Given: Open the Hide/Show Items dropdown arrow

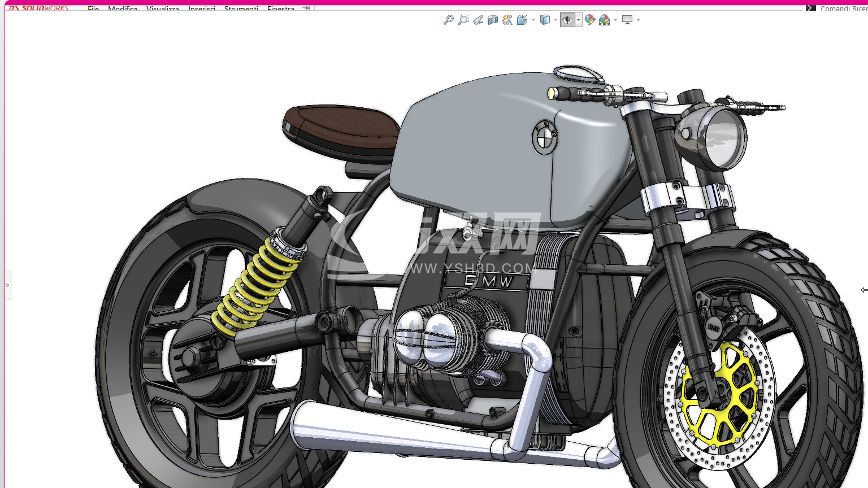Looking at the screenshot, I should pyautogui.click(x=578, y=20).
